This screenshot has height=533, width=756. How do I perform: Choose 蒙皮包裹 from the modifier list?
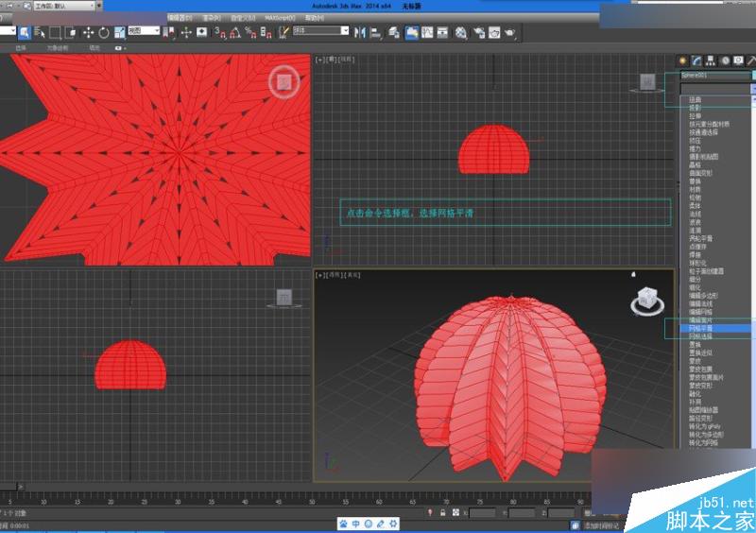pos(700,369)
